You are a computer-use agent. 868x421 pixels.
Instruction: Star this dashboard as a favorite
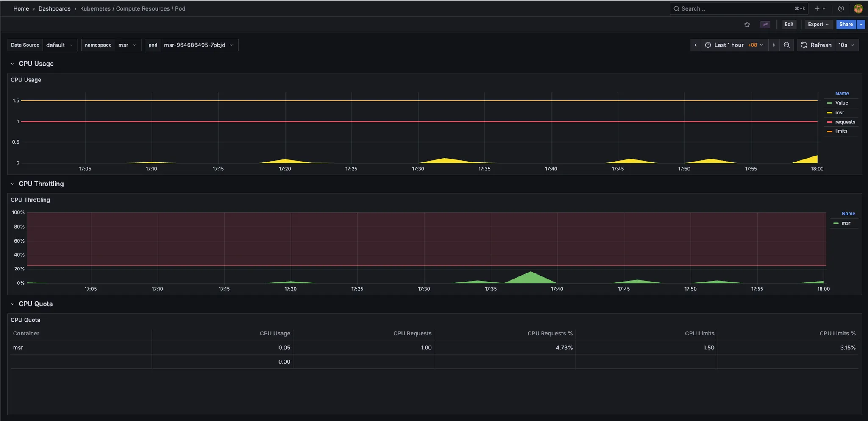747,24
